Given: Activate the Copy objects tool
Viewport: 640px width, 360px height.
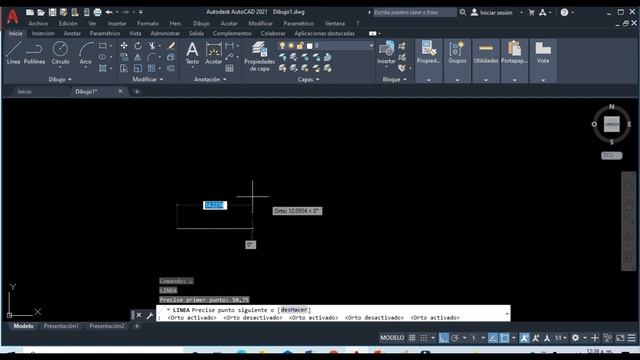Looking at the screenshot, I should click(124, 57).
